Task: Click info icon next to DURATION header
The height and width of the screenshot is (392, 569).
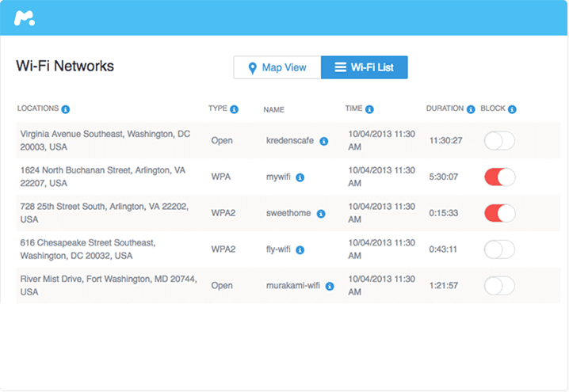Action: 471,109
